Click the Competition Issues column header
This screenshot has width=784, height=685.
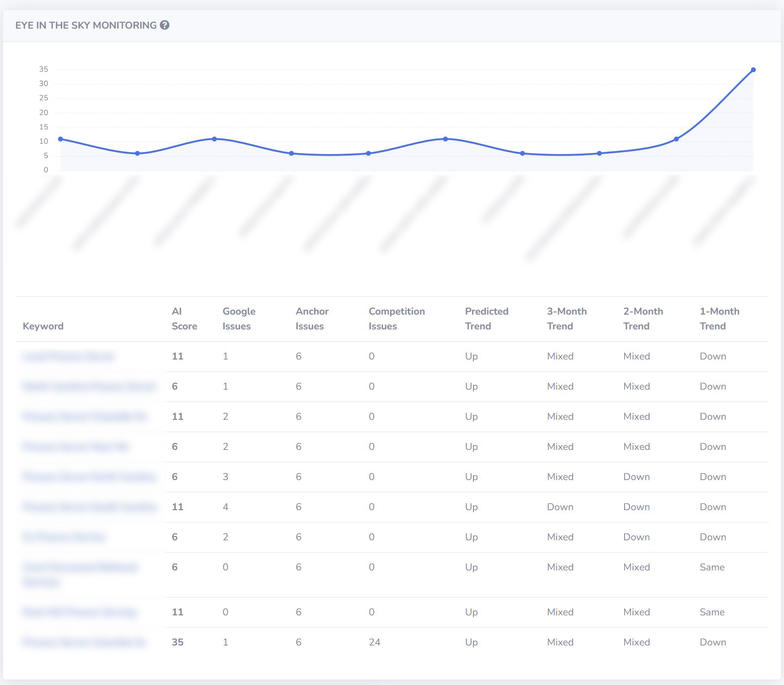click(396, 319)
